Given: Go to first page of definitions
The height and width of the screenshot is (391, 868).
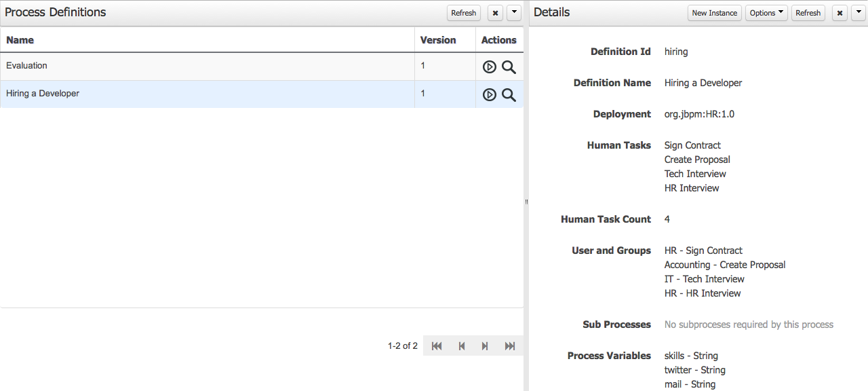Looking at the screenshot, I should pyautogui.click(x=437, y=346).
